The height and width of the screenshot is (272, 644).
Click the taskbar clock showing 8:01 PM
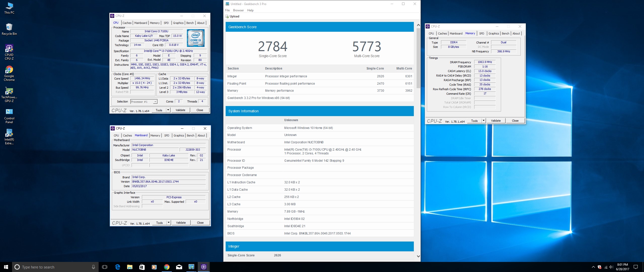pos(623,267)
